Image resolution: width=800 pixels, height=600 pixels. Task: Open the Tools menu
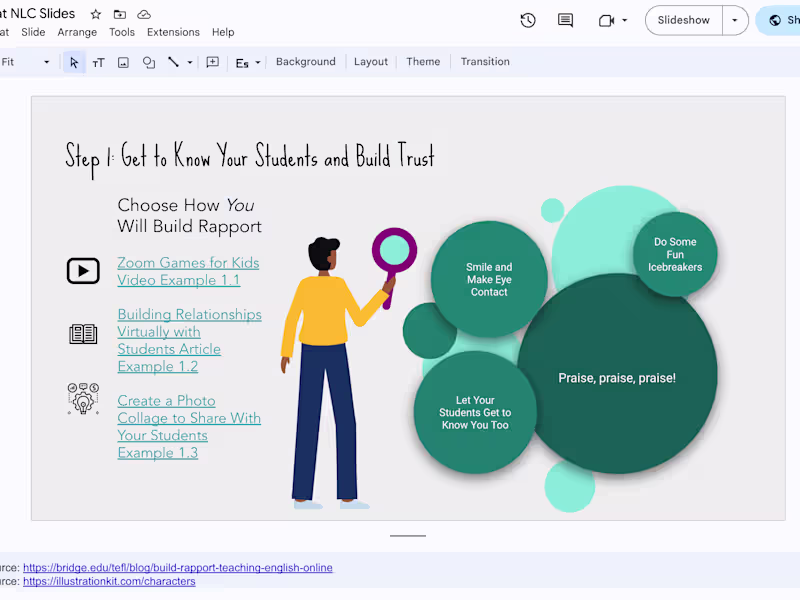click(x=122, y=32)
